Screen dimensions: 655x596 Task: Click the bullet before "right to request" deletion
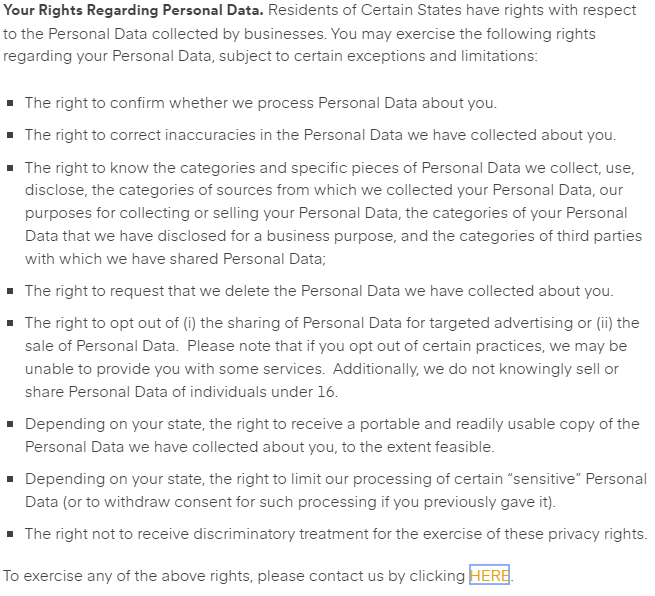pos(10,291)
